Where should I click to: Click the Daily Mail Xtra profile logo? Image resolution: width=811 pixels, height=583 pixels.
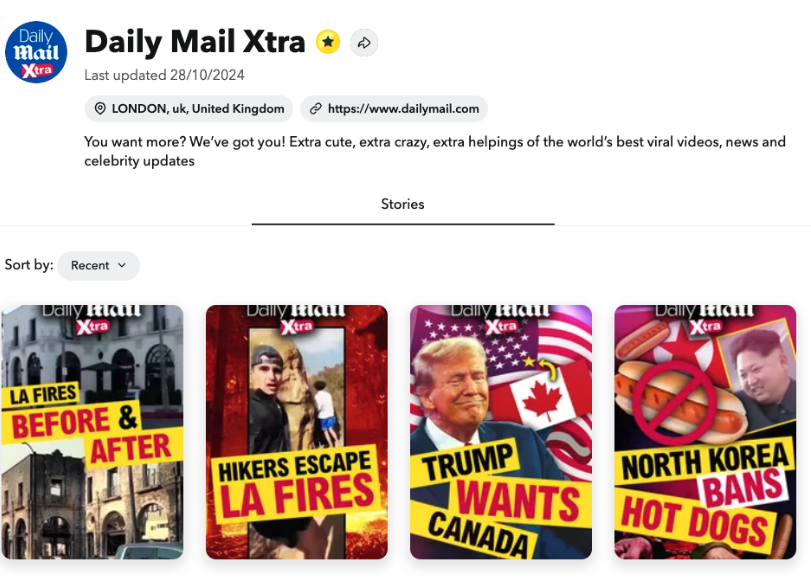pos(36,52)
